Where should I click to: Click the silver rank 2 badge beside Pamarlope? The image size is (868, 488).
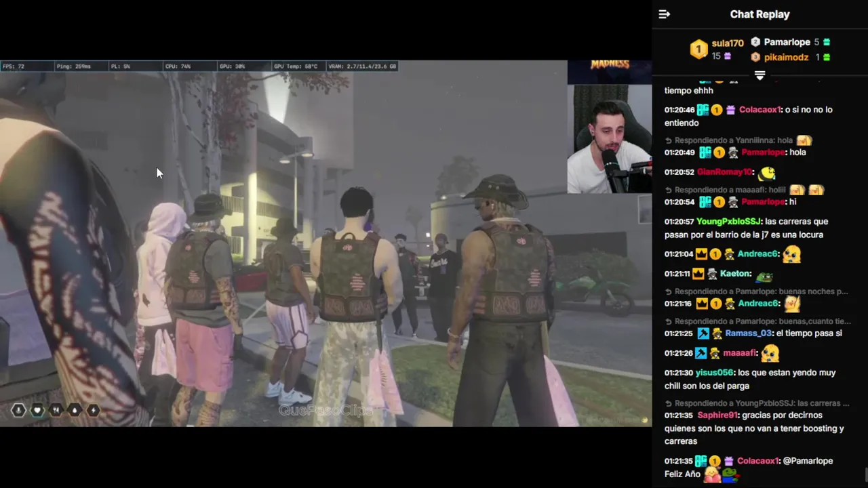(755, 42)
